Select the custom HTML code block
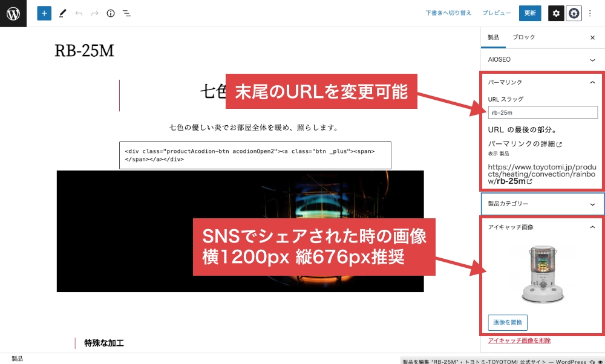The image size is (605, 364). [x=255, y=155]
